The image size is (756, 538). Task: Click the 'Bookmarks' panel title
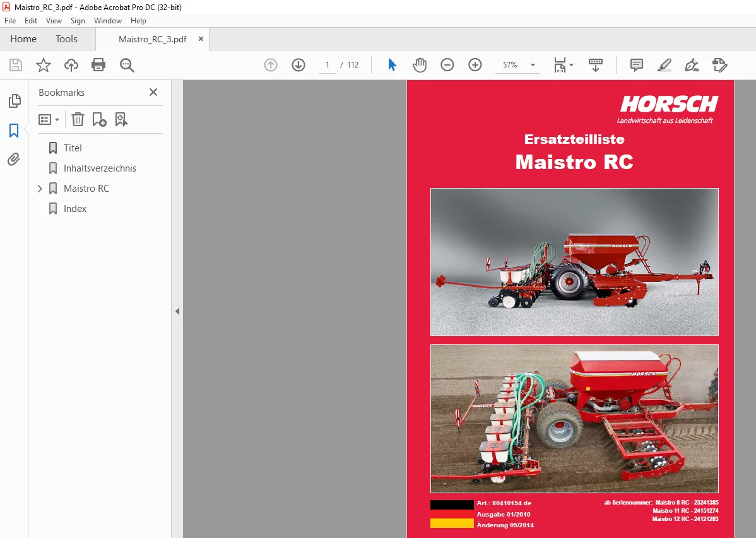(x=62, y=93)
